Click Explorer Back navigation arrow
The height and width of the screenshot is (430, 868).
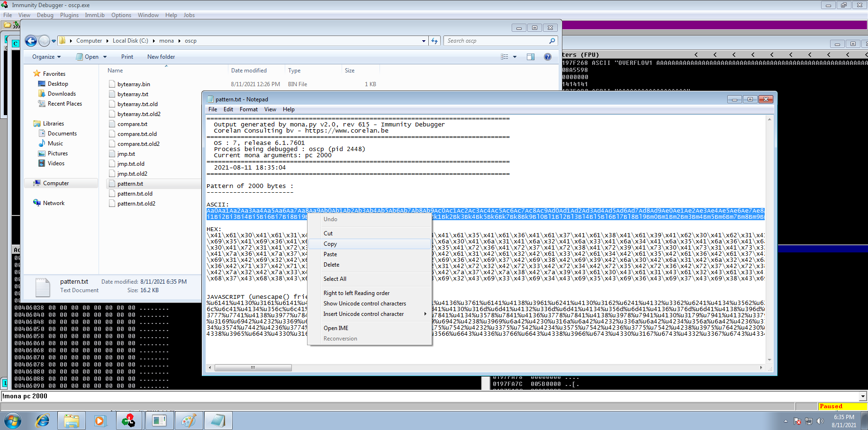tap(31, 41)
